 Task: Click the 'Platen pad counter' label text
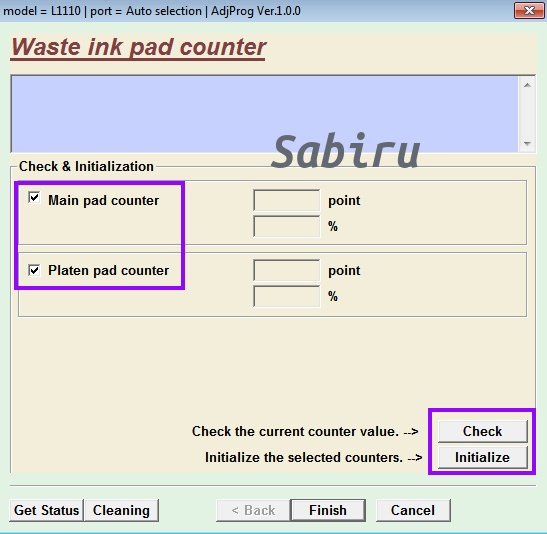[x=108, y=270]
